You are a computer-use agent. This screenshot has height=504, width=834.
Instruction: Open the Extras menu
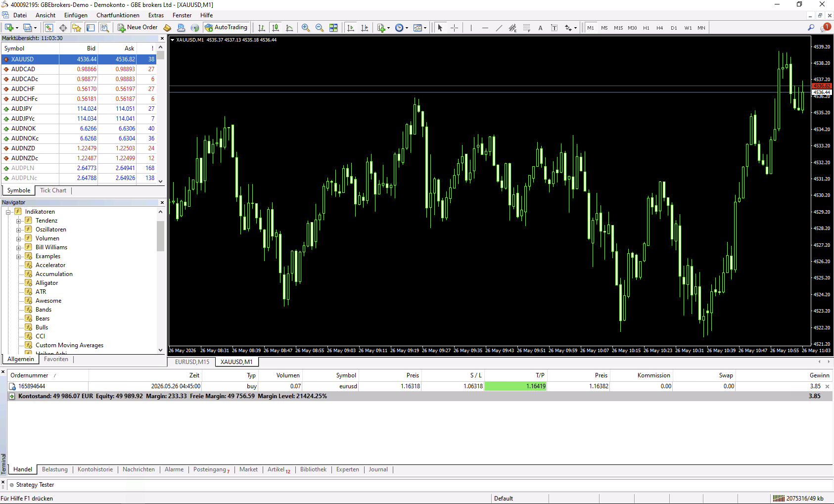156,15
